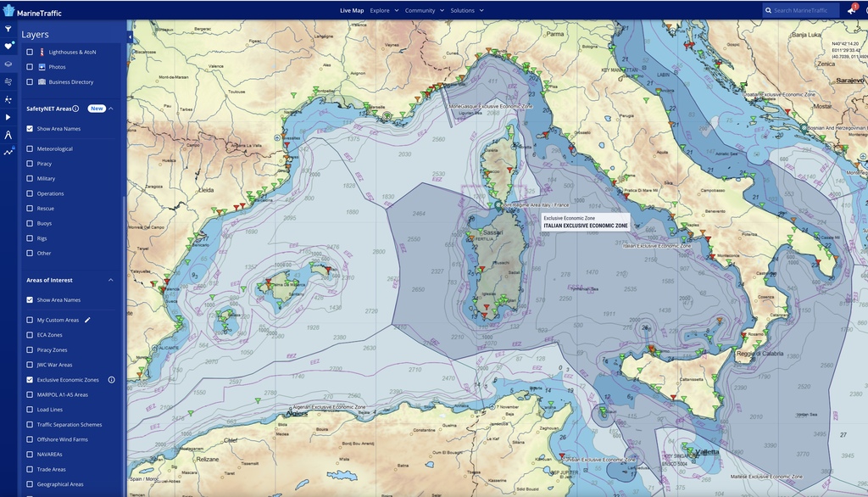The image size is (868, 497).
Task: Click the Maltese Exclusive Economic Zone label
Action: coord(765,477)
